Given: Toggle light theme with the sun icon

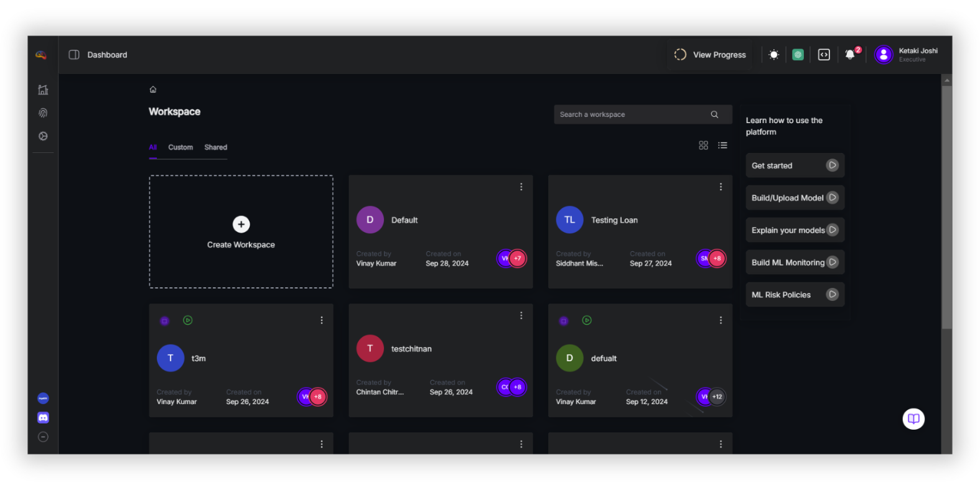Looking at the screenshot, I should 773,55.
